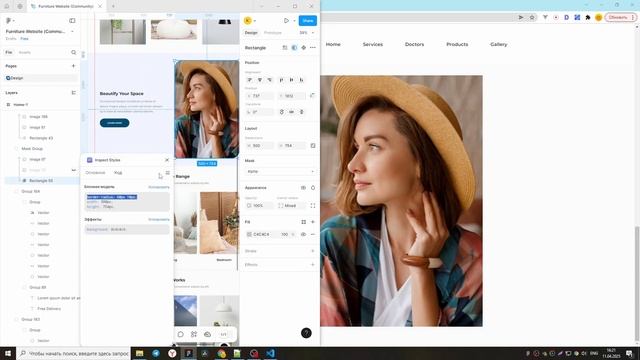Open the more options ellipsis by Rectangle
This screenshot has width=640, height=360.
point(313,48)
